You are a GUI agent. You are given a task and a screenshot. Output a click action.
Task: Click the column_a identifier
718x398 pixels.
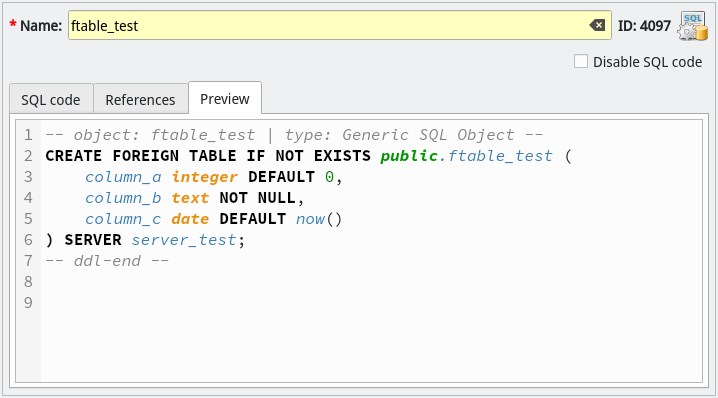click(123, 177)
